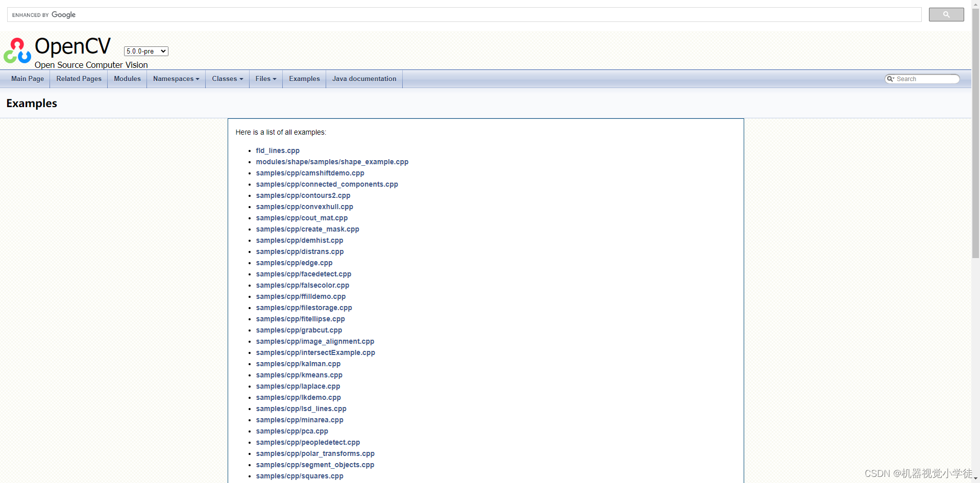Click the OpenCV logo icon
The width and height of the screenshot is (980, 483).
tap(17, 50)
